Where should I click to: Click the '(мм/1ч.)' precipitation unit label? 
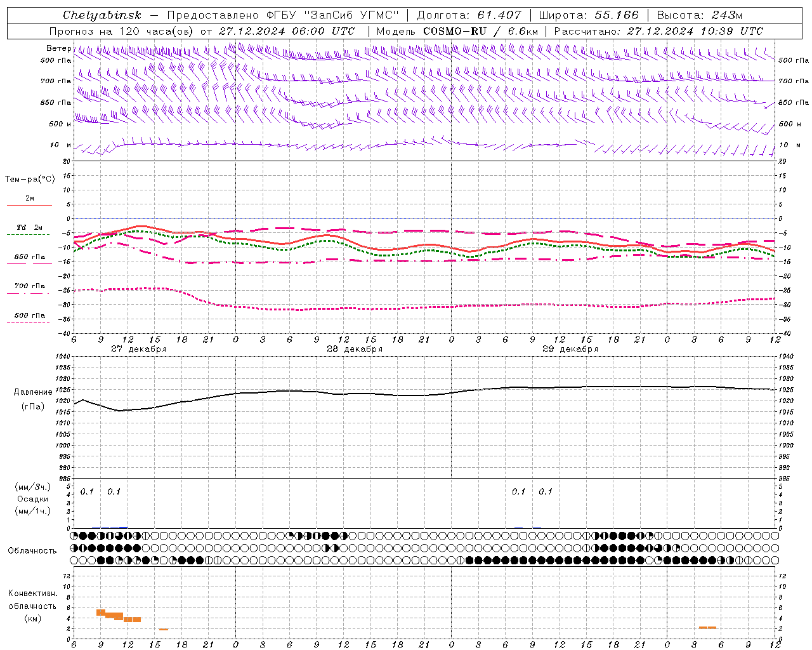point(33,511)
